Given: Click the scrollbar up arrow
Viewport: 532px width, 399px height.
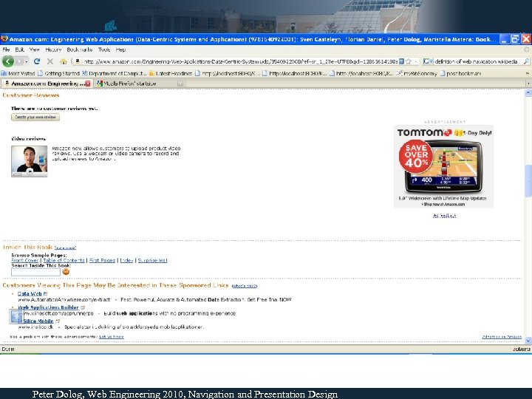Looking at the screenshot, I should tap(528, 92).
